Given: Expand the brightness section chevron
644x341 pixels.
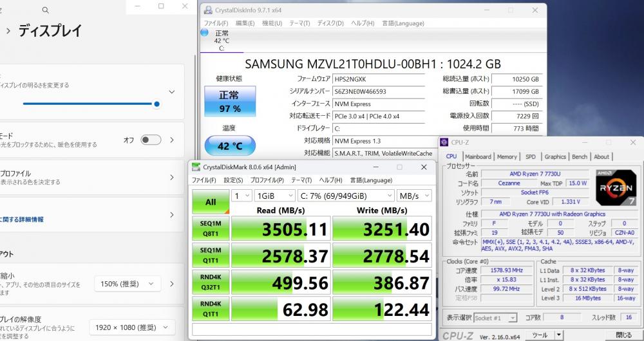Looking at the screenshot, I should (x=172, y=92).
